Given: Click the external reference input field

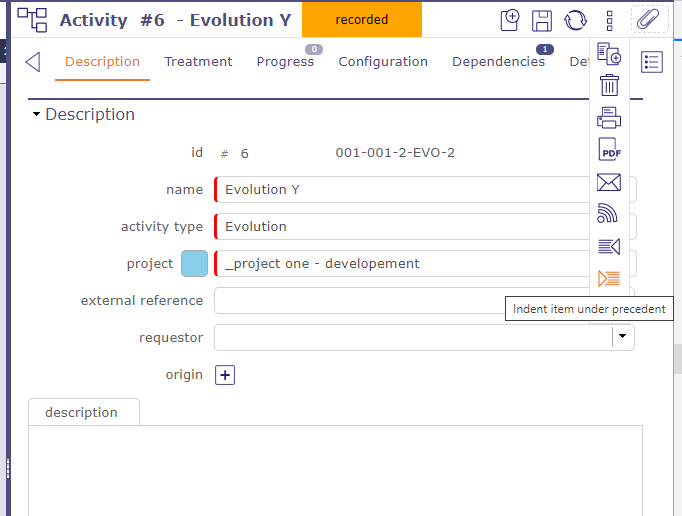Looking at the screenshot, I should click(x=400, y=301).
